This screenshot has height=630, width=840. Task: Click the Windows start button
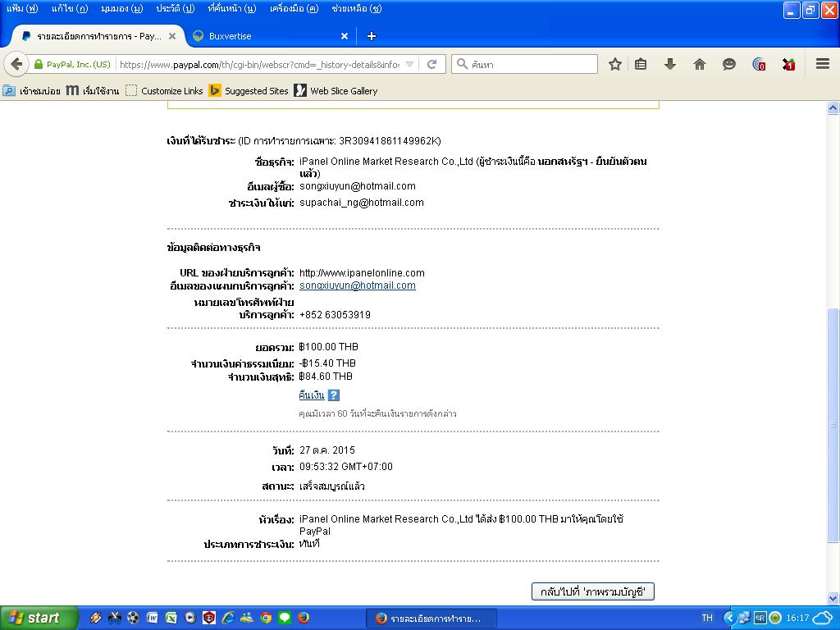tap(39, 618)
